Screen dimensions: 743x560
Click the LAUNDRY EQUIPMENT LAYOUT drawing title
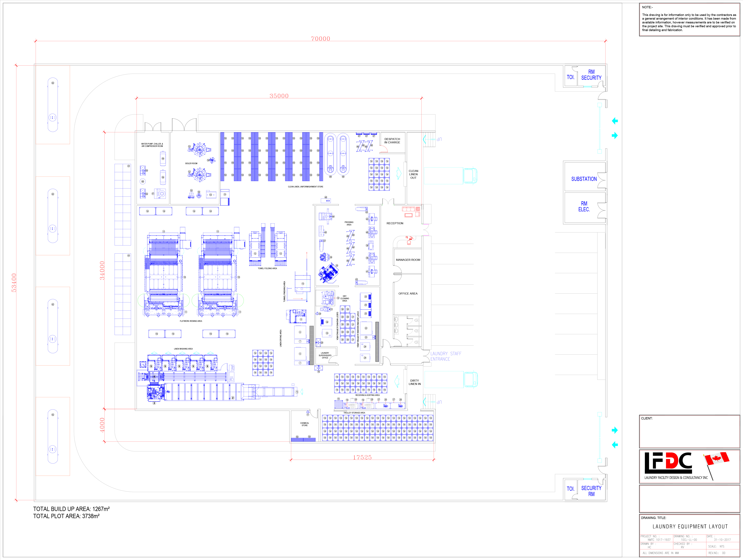coord(690,526)
